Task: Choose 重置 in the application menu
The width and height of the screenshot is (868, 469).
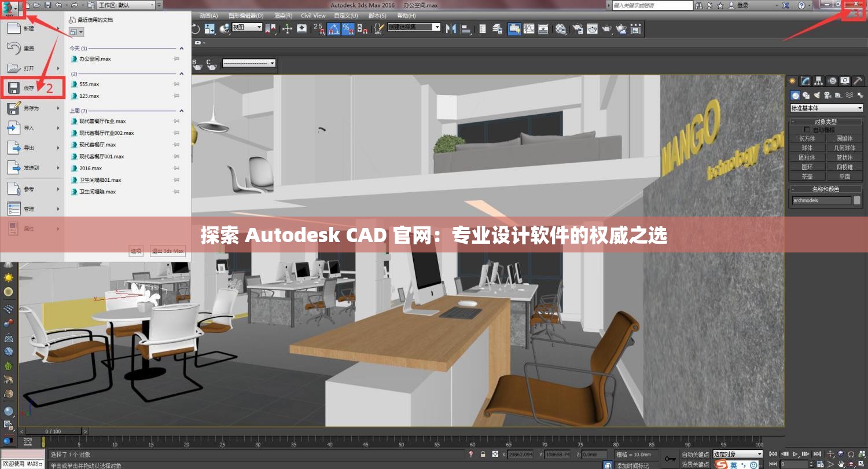Action: click(32, 48)
